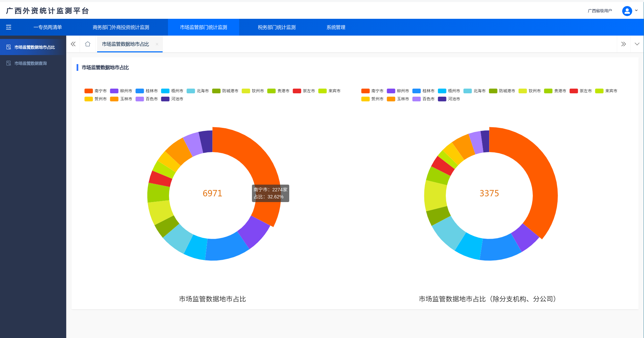Open the user account dropdown chevron
This screenshot has width=644, height=338.
click(637, 10)
